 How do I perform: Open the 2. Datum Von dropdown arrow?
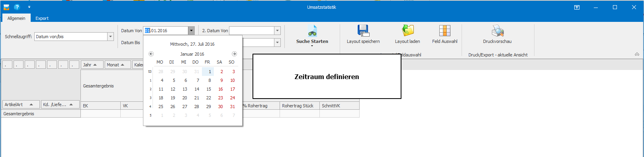pos(277,31)
